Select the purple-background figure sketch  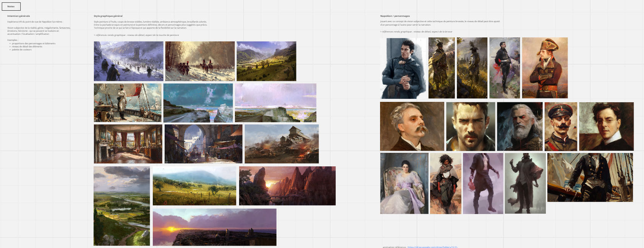[483, 183]
